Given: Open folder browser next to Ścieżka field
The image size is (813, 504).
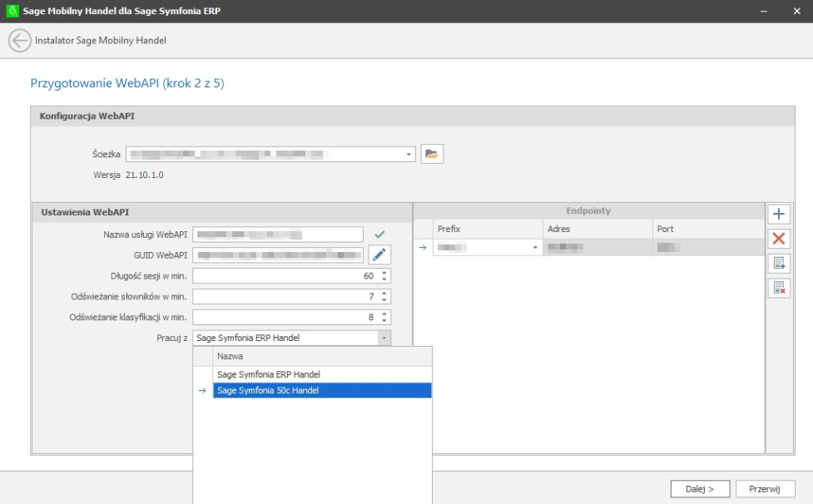Looking at the screenshot, I should point(432,154).
